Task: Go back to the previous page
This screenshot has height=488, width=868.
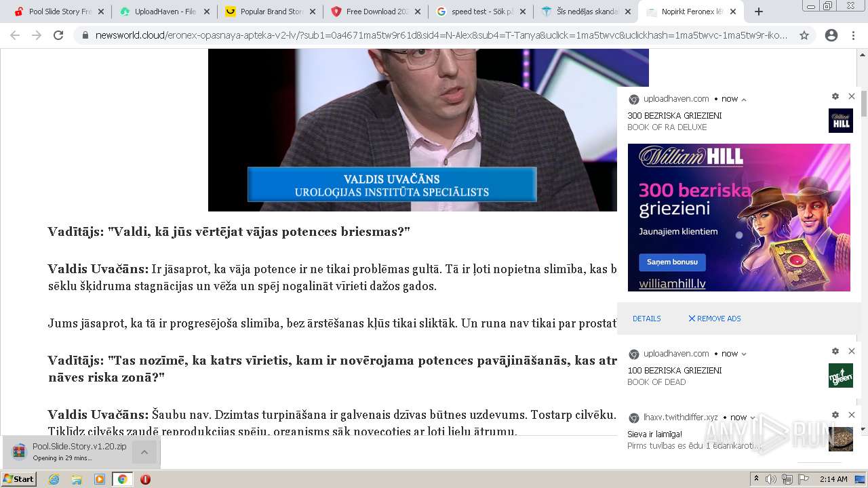Action: click(15, 35)
